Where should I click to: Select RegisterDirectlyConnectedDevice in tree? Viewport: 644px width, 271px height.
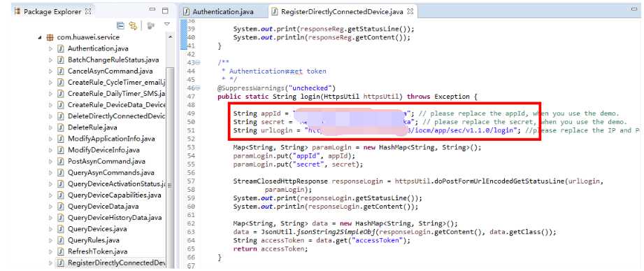tap(117, 263)
